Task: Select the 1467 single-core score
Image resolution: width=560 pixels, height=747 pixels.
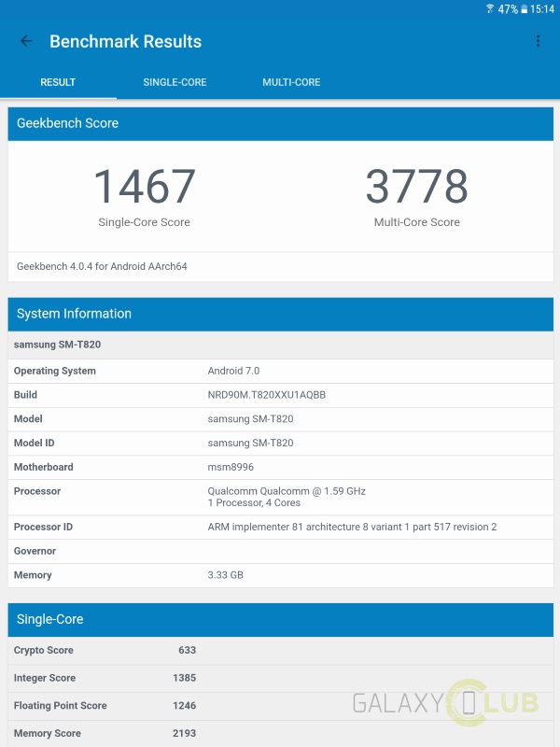Action: click(x=145, y=186)
